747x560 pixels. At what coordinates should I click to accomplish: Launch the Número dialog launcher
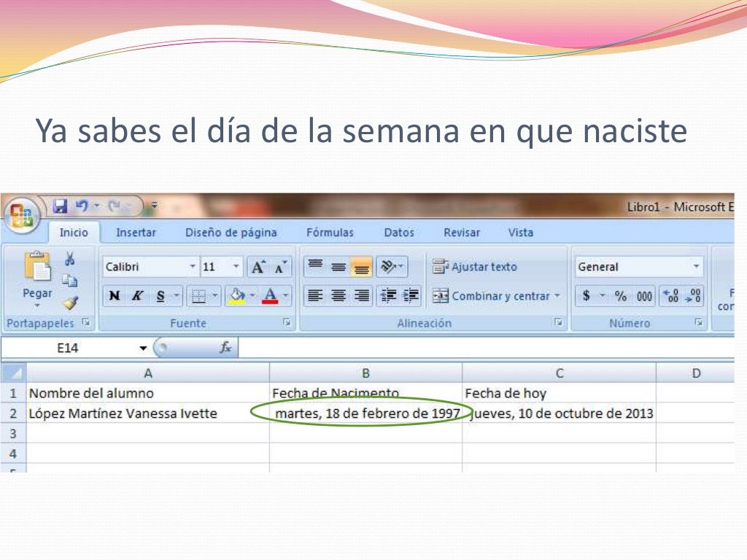coord(698,323)
